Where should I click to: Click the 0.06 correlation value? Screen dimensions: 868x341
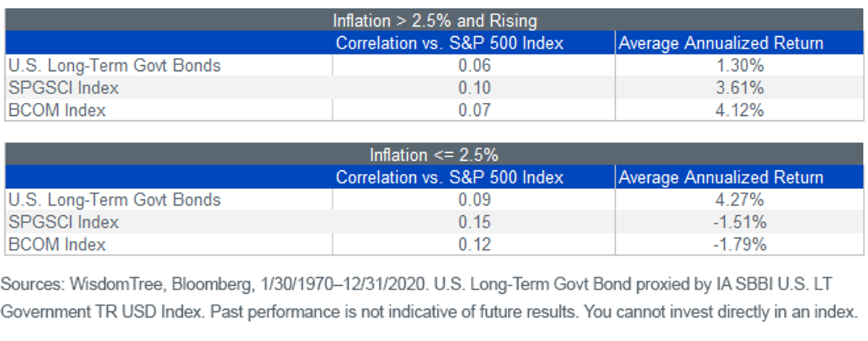point(475,65)
